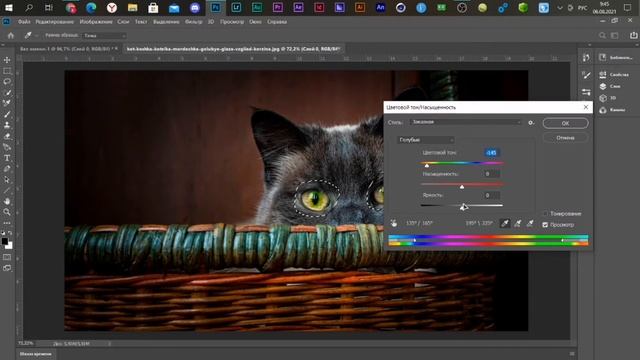Select the Zoom magnifier tool
Screen dimensions: 640x360
point(7,212)
